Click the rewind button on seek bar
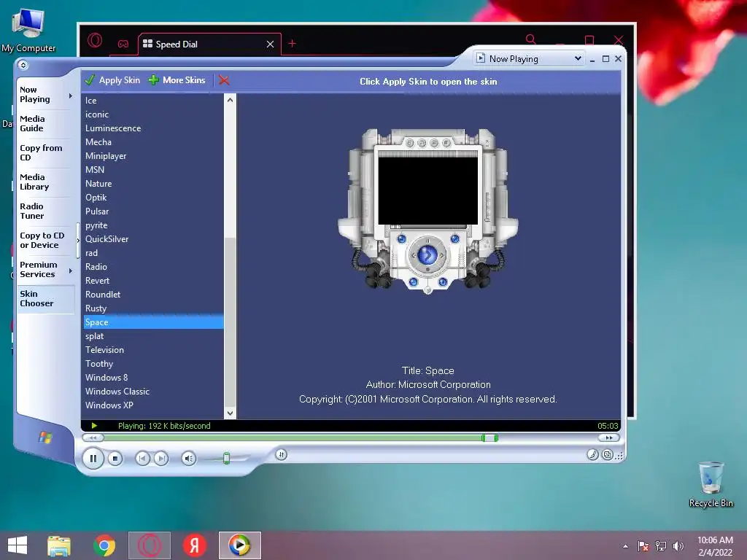This screenshot has width=747, height=560. pos(93,437)
